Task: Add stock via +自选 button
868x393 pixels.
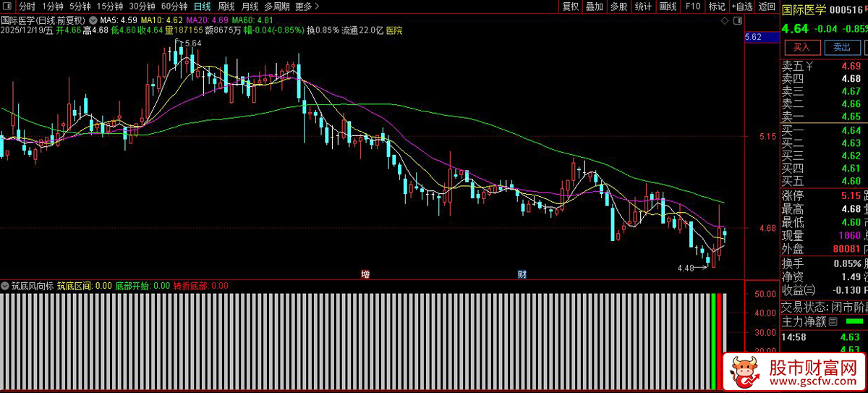Action: coord(741,7)
